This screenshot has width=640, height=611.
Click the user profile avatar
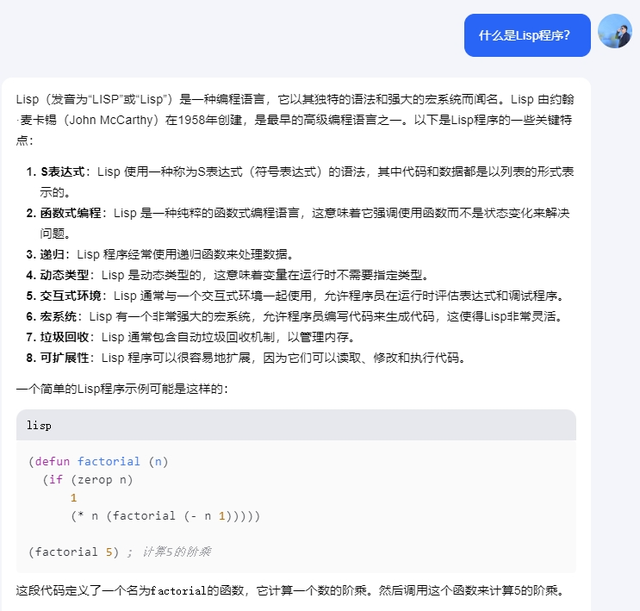click(x=615, y=32)
